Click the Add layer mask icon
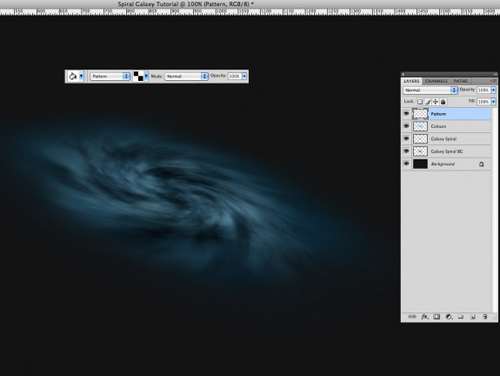 pos(437,317)
